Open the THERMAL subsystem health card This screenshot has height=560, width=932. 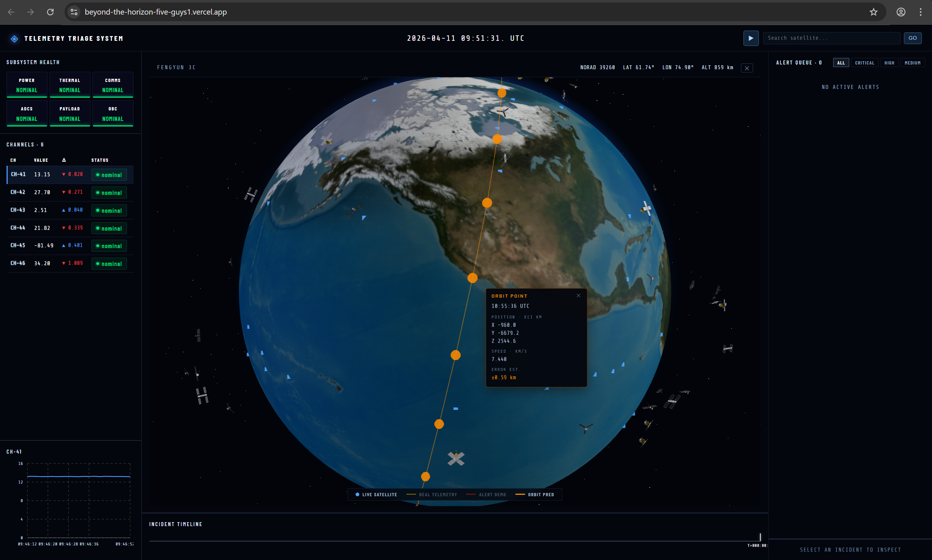pyautogui.click(x=70, y=85)
